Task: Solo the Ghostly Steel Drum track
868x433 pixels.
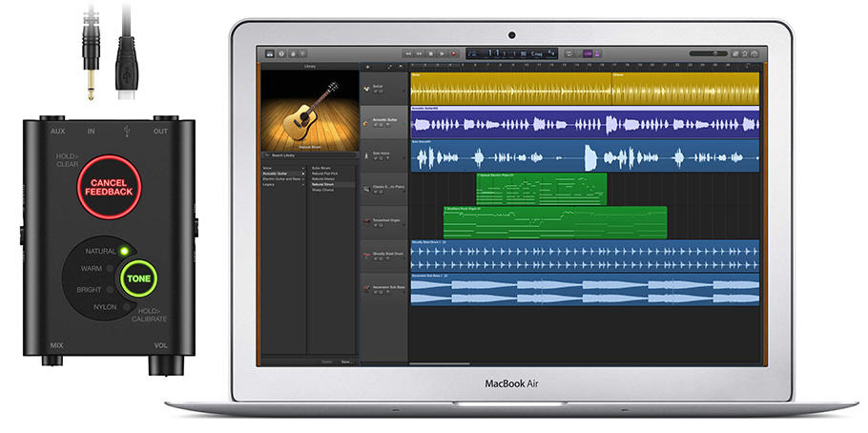Action: (x=381, y=258)
